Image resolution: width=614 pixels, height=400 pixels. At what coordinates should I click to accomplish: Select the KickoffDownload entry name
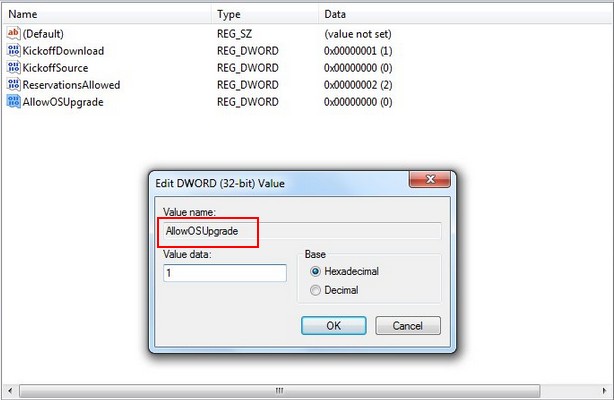tap(63, 51)
